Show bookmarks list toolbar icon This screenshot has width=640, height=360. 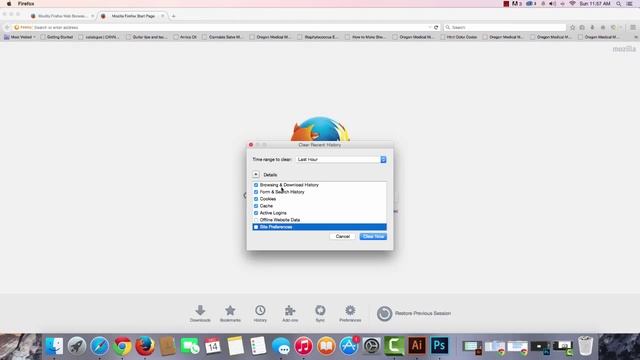[x=582, y=27]
